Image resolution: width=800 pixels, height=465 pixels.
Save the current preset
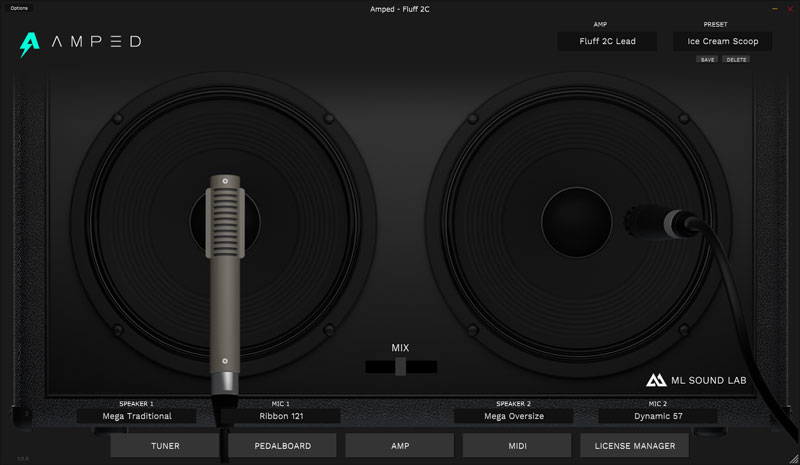(x=707, y=60)
